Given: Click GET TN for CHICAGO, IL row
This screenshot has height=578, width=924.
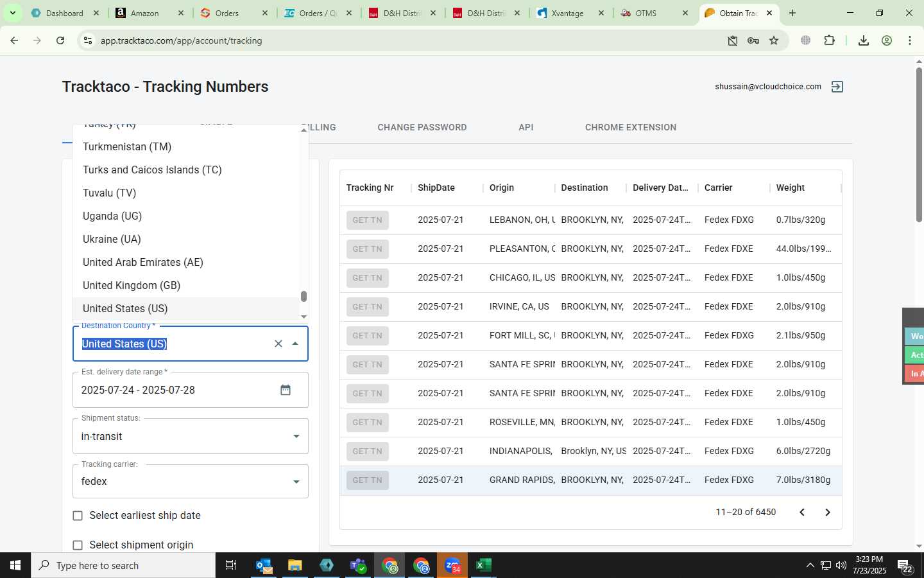Looking at the screenshot, I should 368,278.
